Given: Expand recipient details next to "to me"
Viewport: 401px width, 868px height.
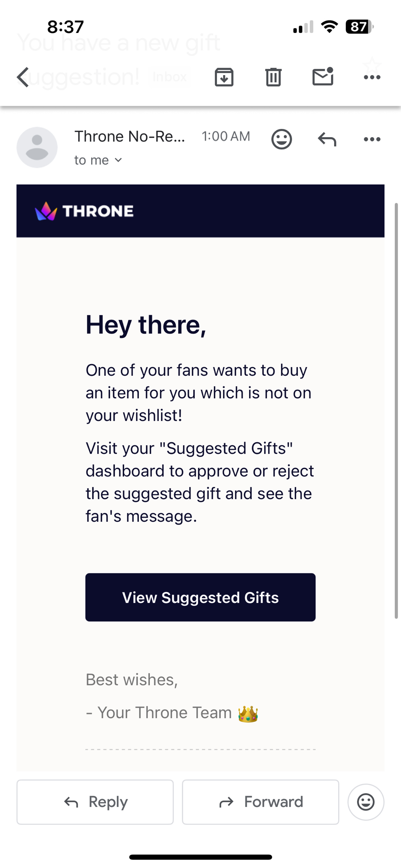Looking at the screenshot, I should (118, 160).
